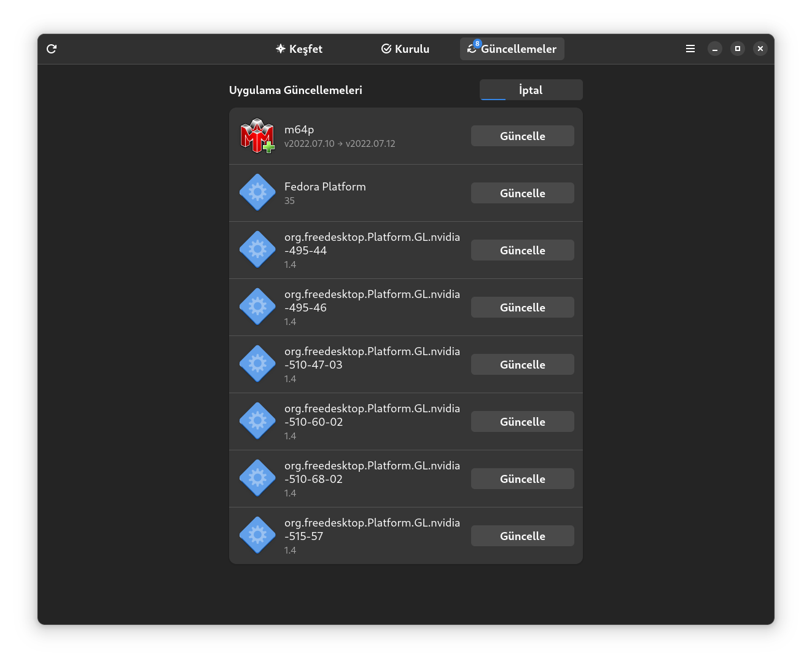
Task: Close the window
Action: [760, 49]
